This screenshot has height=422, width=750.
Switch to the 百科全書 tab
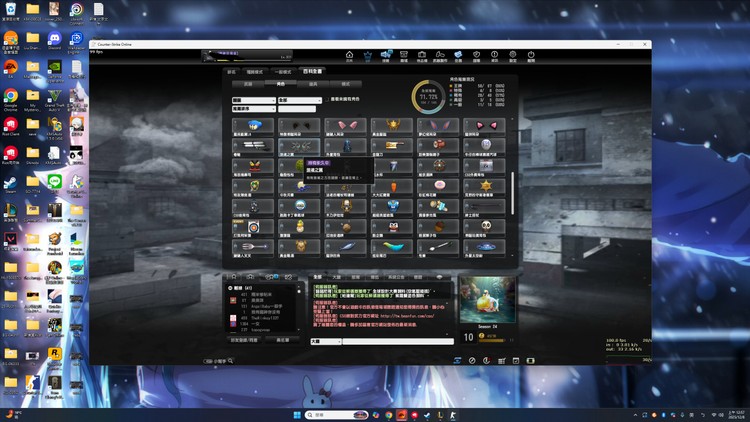[x=313, y=72]
